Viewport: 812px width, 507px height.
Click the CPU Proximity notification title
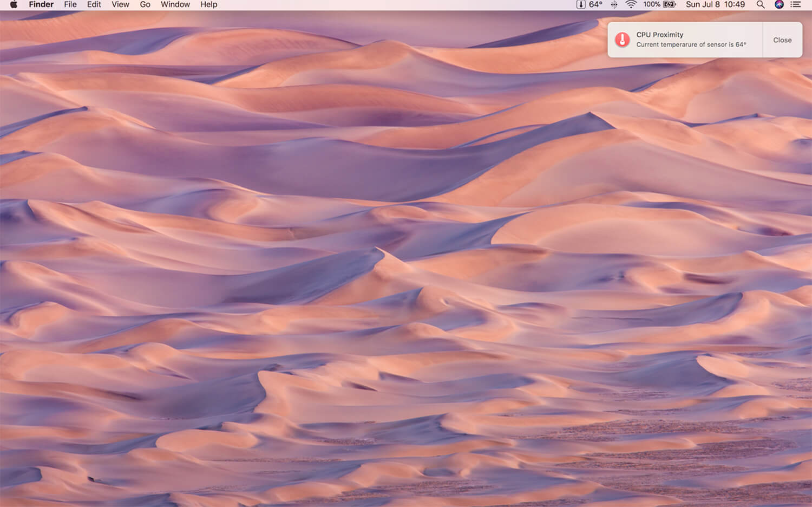[x=660, y=35]
